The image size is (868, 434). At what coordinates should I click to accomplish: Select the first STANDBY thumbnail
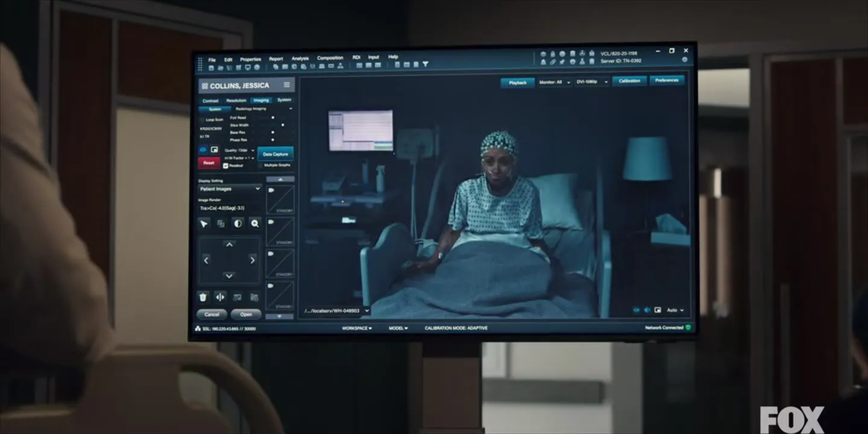pyautogui.click(x=280, y=200)
